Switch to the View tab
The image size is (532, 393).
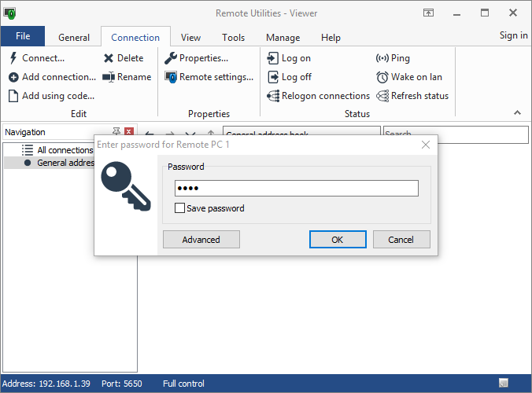pyautogui.click(x=190, y=38)
